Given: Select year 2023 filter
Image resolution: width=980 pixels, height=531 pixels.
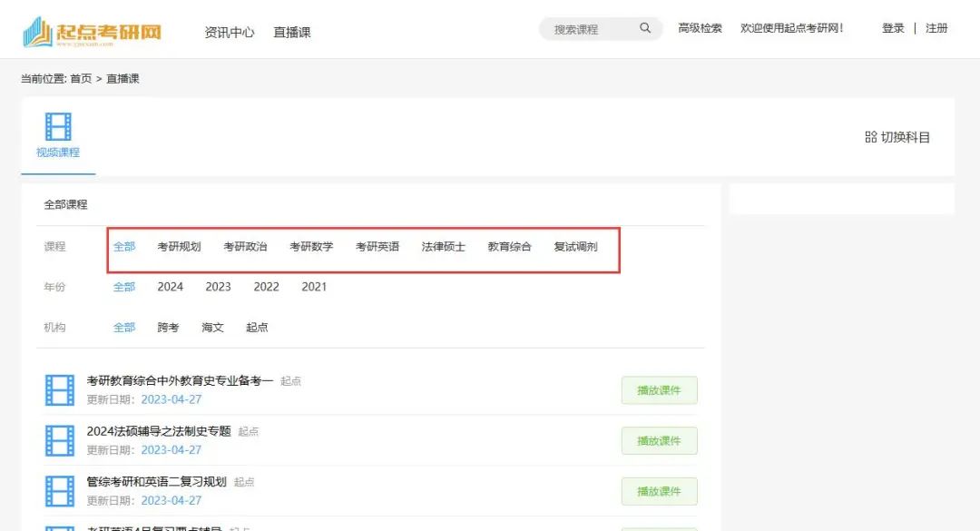Looking at the screenshot, I should (x=218, y=287).
